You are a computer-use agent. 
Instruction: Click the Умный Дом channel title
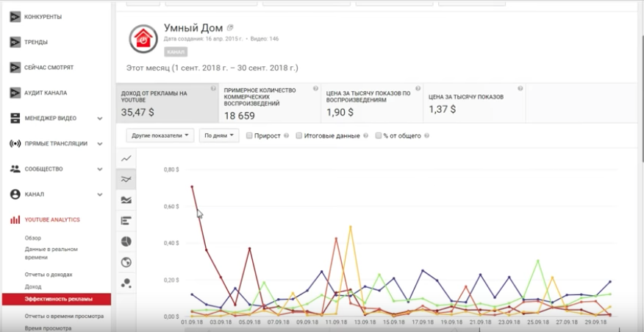[x=193, y=28]
